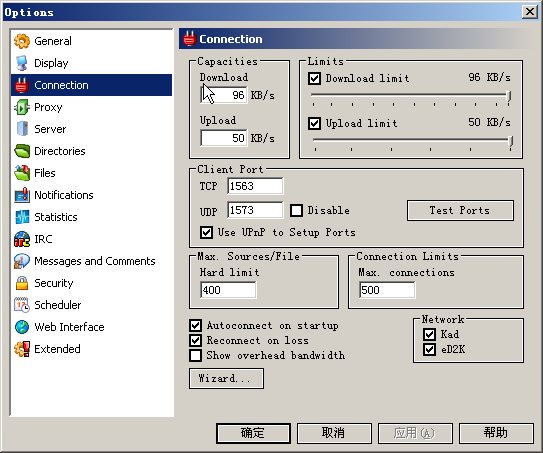543x453 pixels.
Task: Click the 帮助 (Help) button
Action: 496,433
